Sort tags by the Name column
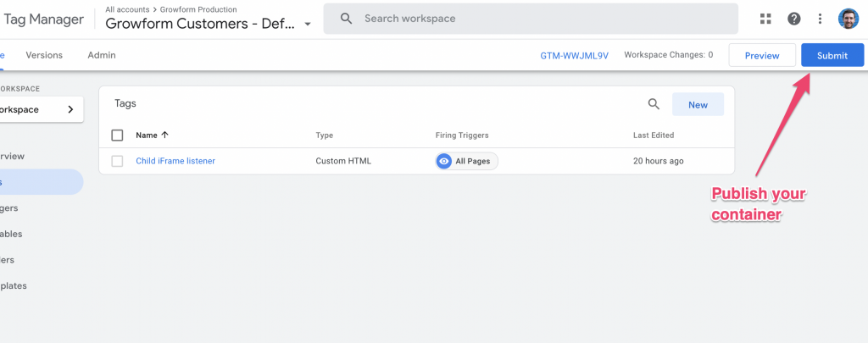The height and width of the screenshot is (343, 868). click(x=153, y=135)
